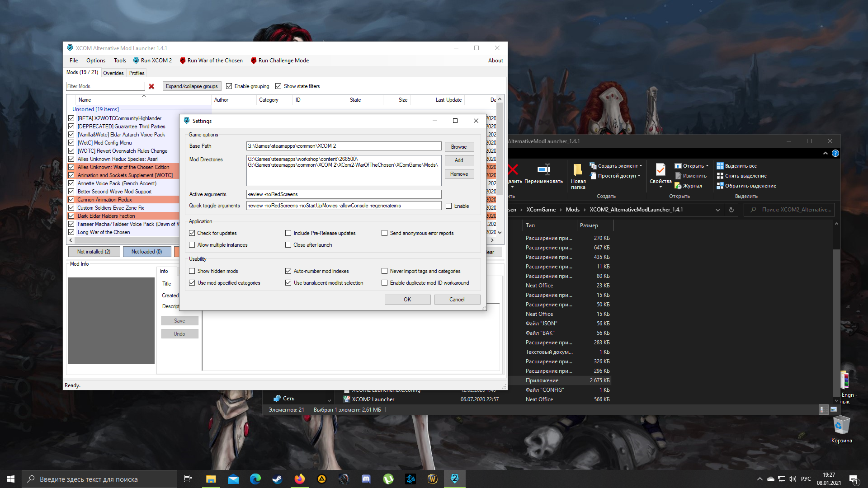
Task: Click Add mod directory button
Action: pos(459,160)
